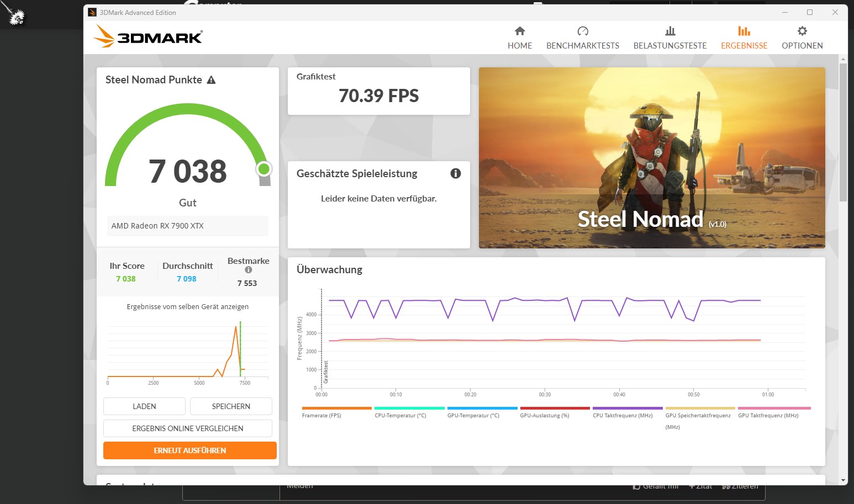Click the Überwachung heading

tap(330, 269)
